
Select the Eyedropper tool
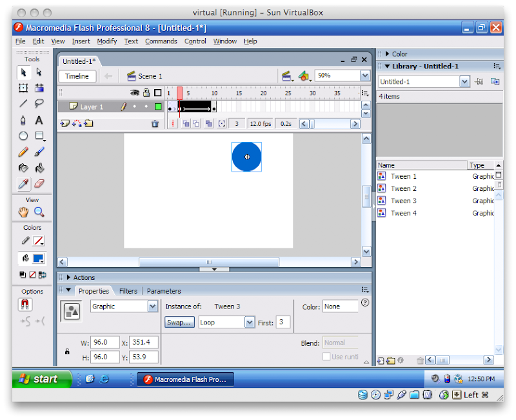(x=24, y=184)
